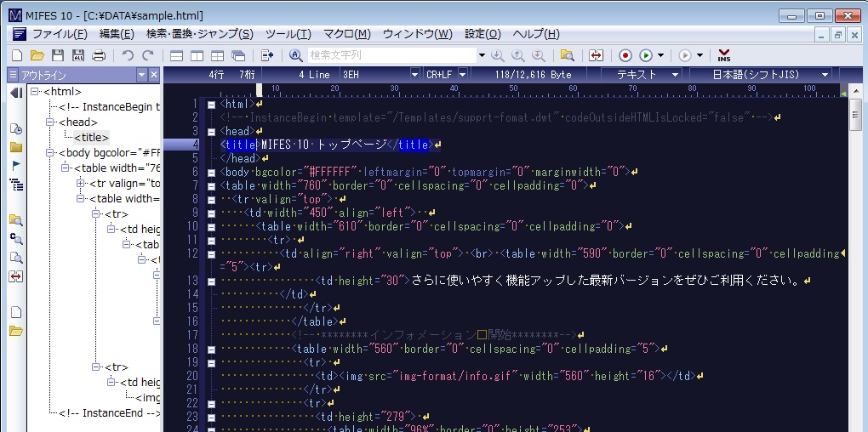Click the search-from-top magnifier icon
The width and height of the screenshot is (868, 432).
[x=539, y=55]
